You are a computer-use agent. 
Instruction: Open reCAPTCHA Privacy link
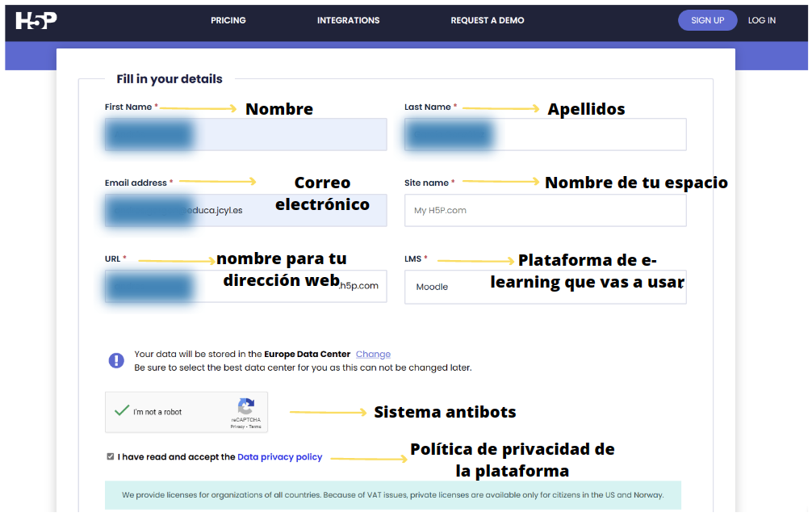pyautogui.click(x=237, y=426)
